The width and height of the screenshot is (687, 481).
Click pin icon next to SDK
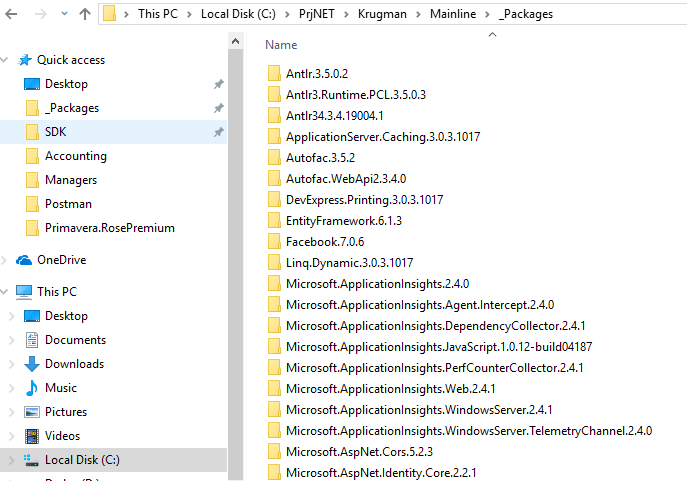[x=218, y=132]
